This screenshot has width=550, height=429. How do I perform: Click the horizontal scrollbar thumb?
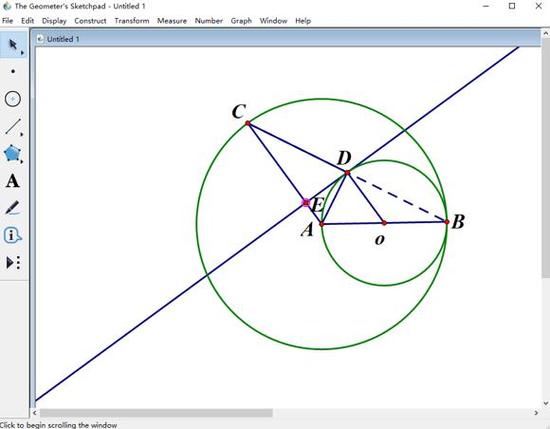[x=156, y=413]
